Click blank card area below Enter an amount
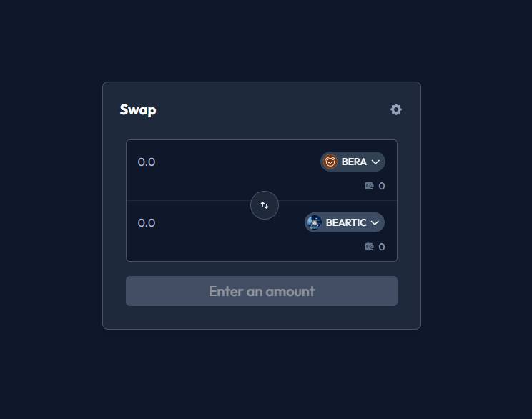 tap(262, 317)
